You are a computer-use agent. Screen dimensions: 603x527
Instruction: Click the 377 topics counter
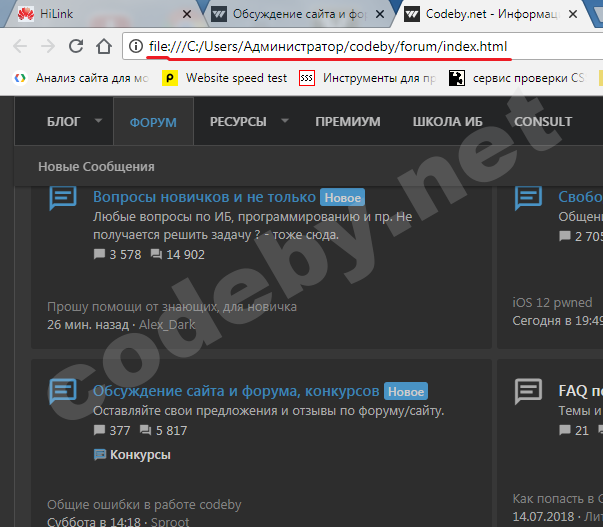112,430
